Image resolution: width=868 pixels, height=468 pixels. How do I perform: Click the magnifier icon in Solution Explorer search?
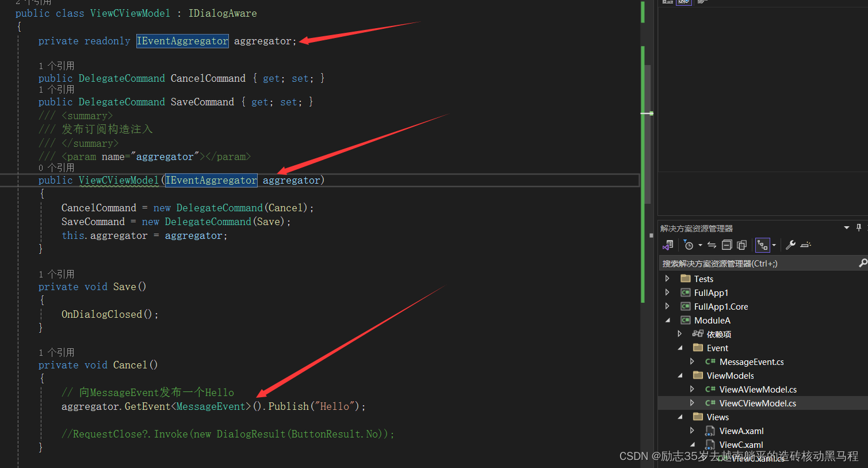pyautogui.click(x=862, y=263)
